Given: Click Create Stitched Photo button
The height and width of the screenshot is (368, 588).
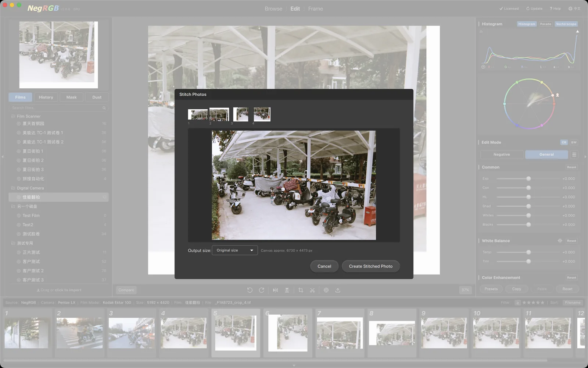Looking at the screenshot, I should 371,266.
